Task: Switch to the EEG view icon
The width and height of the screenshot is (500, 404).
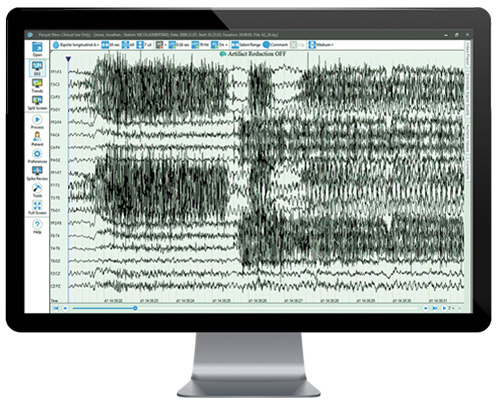Action: (x=37, y=68)
